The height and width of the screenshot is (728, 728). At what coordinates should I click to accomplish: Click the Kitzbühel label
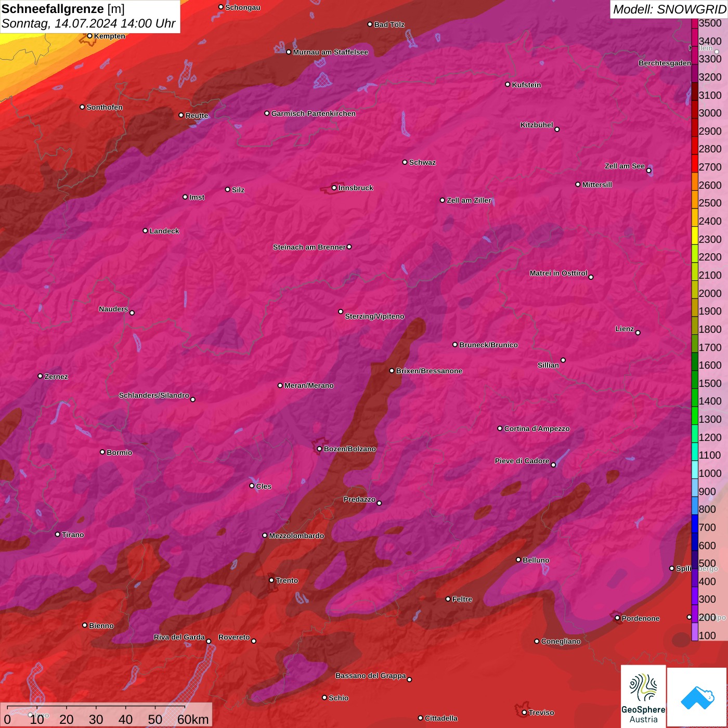coord(537,125)
